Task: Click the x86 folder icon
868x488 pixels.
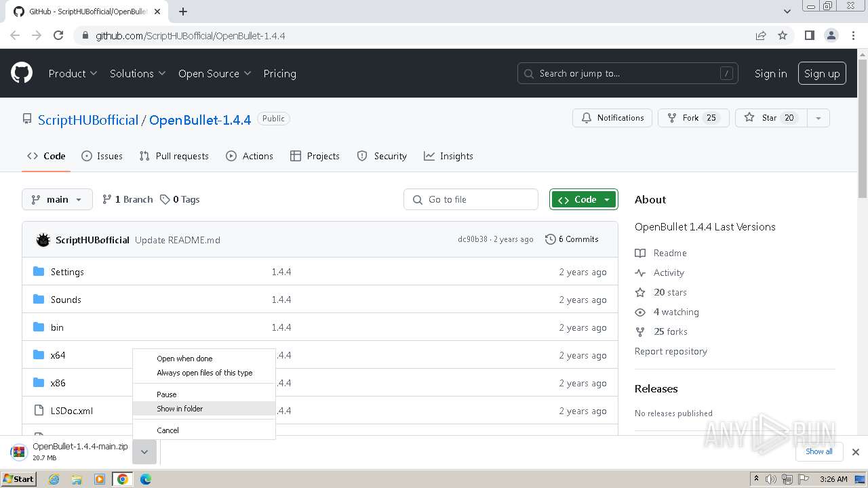Action: point(39,383)
